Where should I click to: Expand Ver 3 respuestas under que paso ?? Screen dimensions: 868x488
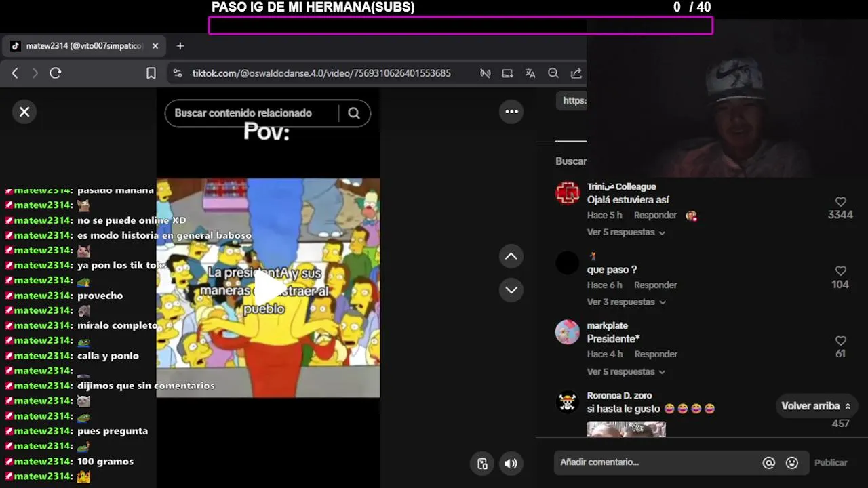click(626, 302)
